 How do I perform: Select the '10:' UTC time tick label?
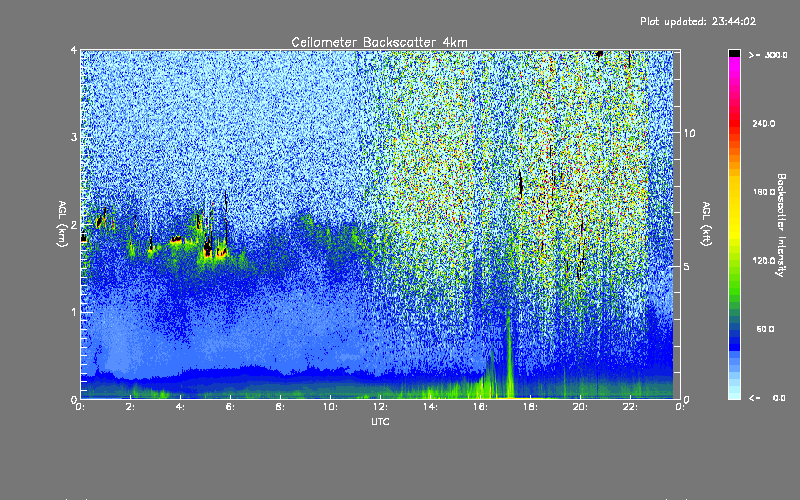coord(330,407)
